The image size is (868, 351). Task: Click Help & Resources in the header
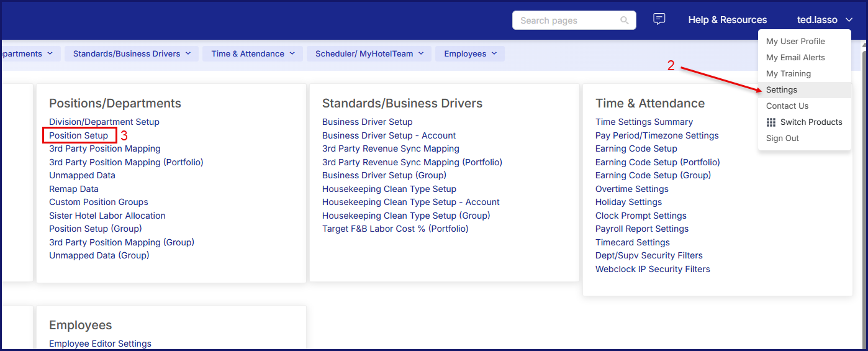coord(727,20)
